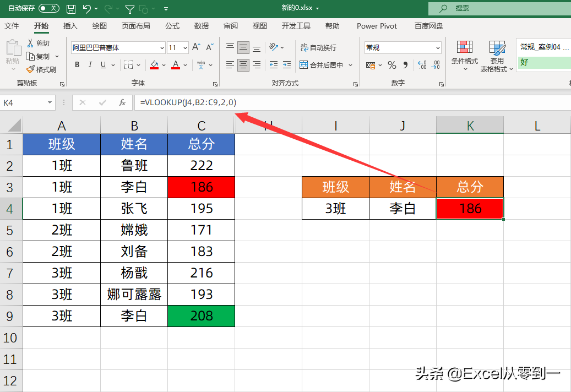Apply the red font color button

pos(176,65)
